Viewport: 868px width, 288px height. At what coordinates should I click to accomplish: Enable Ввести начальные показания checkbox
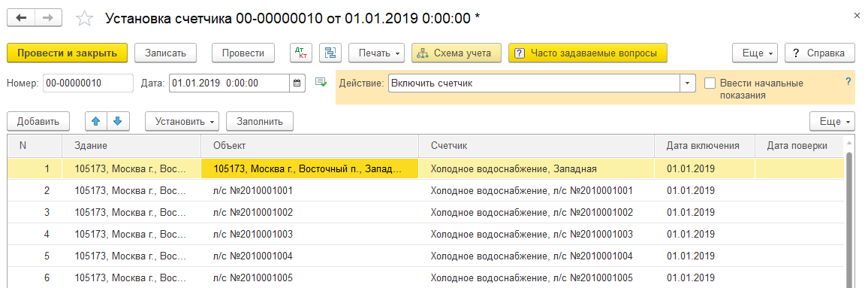coord(710,83)
